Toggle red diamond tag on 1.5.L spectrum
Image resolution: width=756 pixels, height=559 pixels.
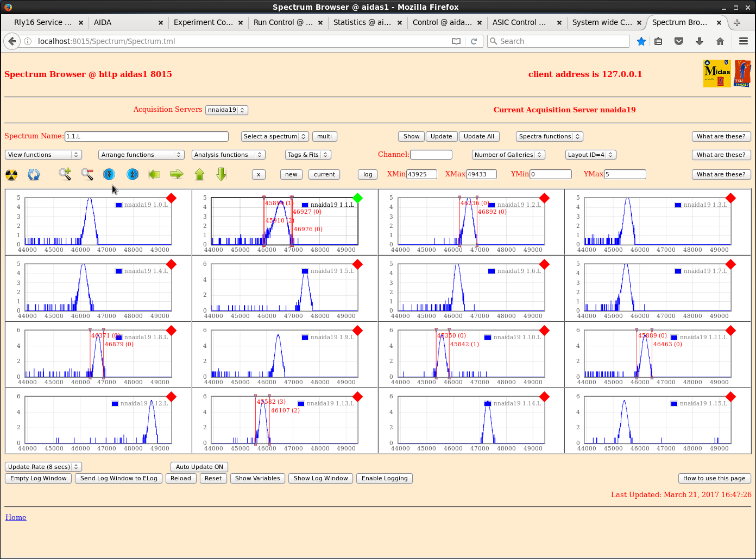pyautogui.click(x=357, y=264)
